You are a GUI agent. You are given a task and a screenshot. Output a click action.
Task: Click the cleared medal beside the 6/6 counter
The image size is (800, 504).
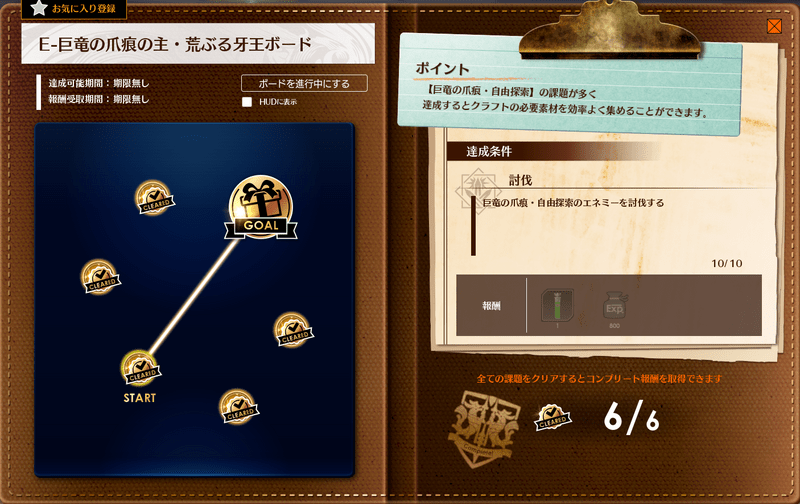click(552, 418)
